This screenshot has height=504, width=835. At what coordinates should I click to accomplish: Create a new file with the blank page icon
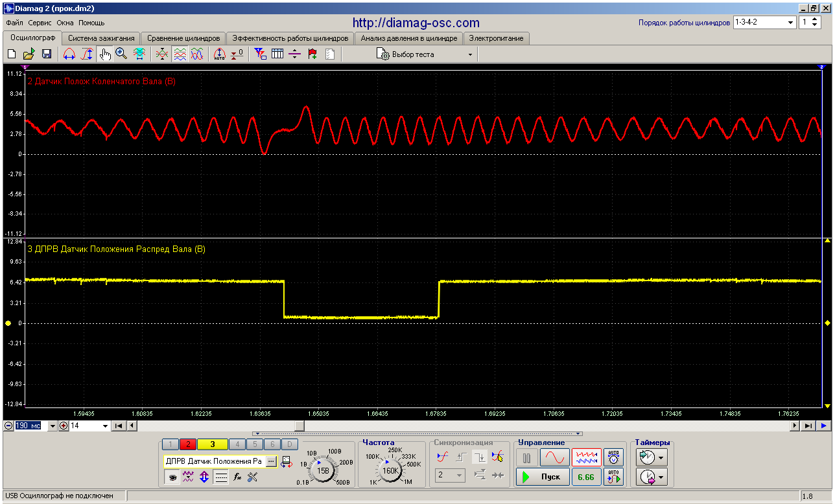coord(12,54)
